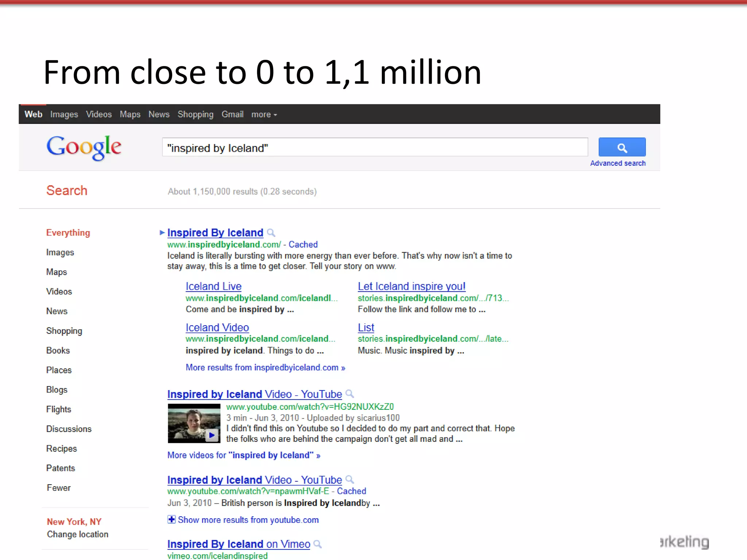
Task: Filter results by Patents
Action: [x=61, y=468]
